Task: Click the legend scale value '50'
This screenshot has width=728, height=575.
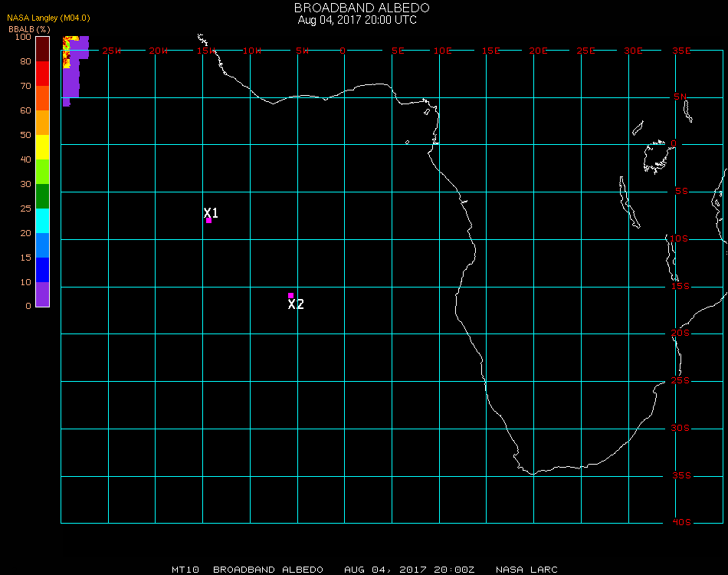Action: [x=25, y=135]
